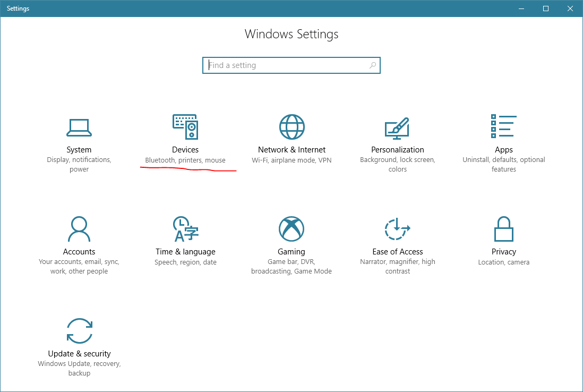
Task: Open System settings laptop icon
Action: [x=79, y=127]
